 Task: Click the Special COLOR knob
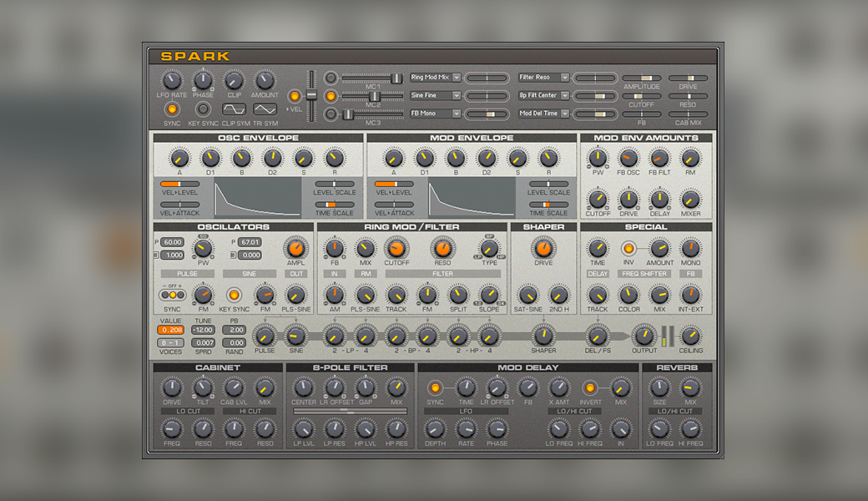[628, 295]
